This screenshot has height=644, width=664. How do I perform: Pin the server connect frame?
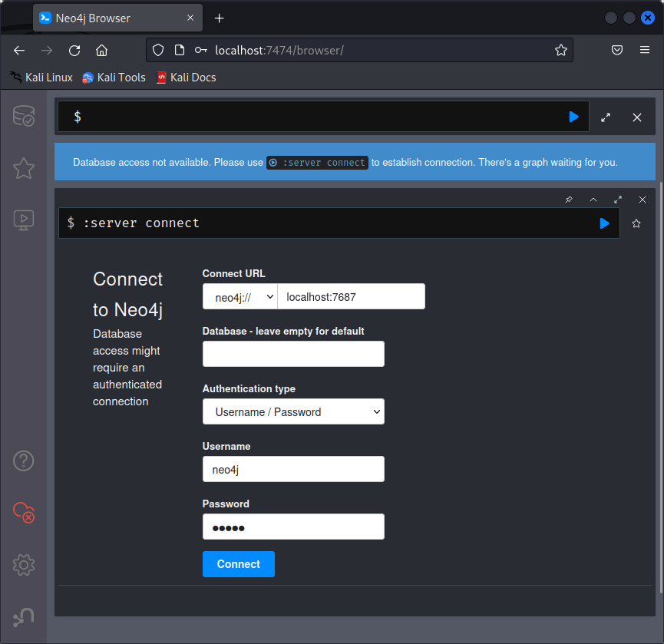[569, 200]
